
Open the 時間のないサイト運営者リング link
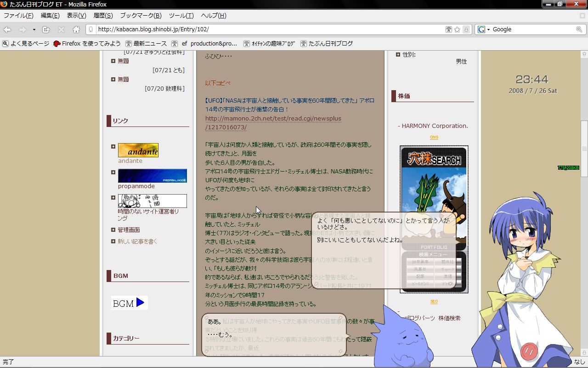[148, 215]
